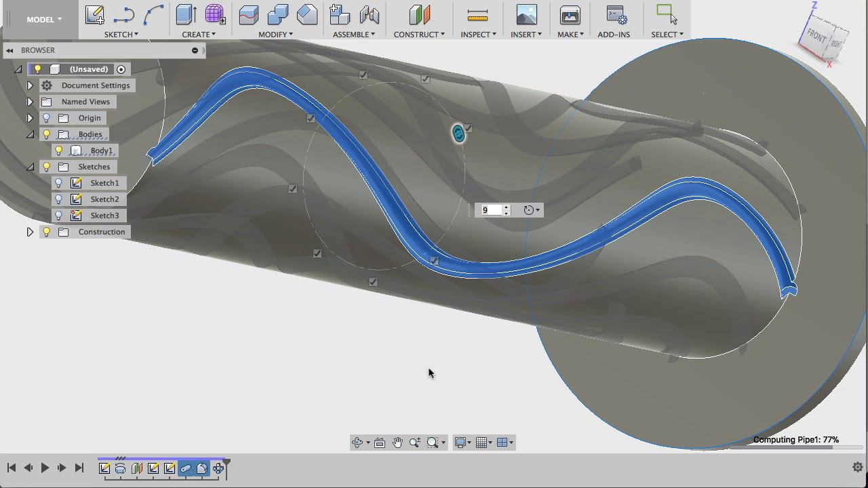Click the Select tool cursor icon
This screenshot has height=488, width=868.
[x=667, y=15]
